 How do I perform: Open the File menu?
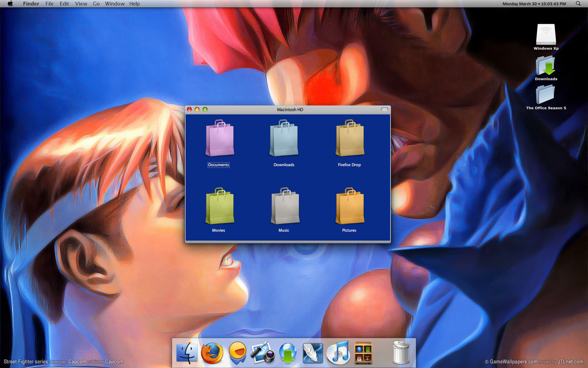[49, 4]
